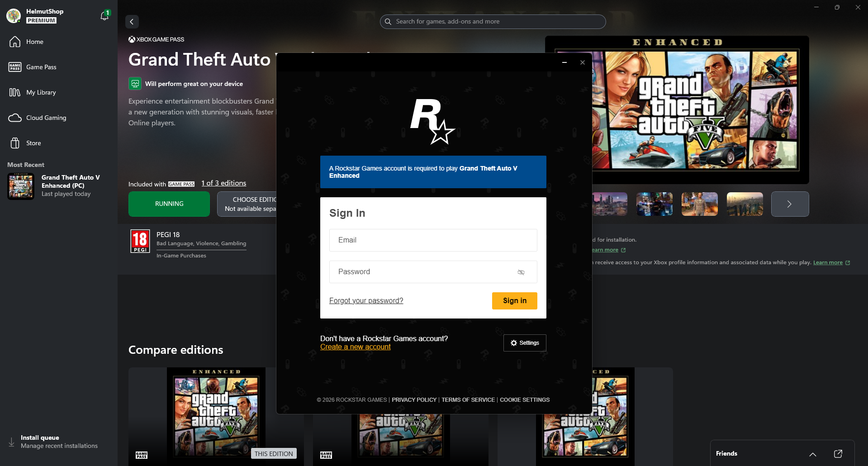Expand the Friends panel chevron

point(813,454)
